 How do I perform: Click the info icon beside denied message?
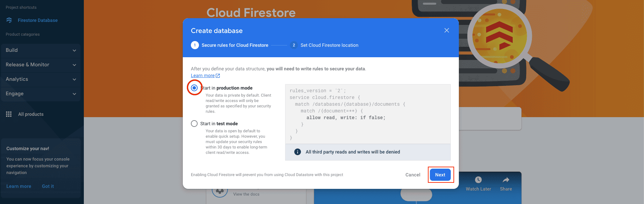pyautogui.click(x=298, y=152)
